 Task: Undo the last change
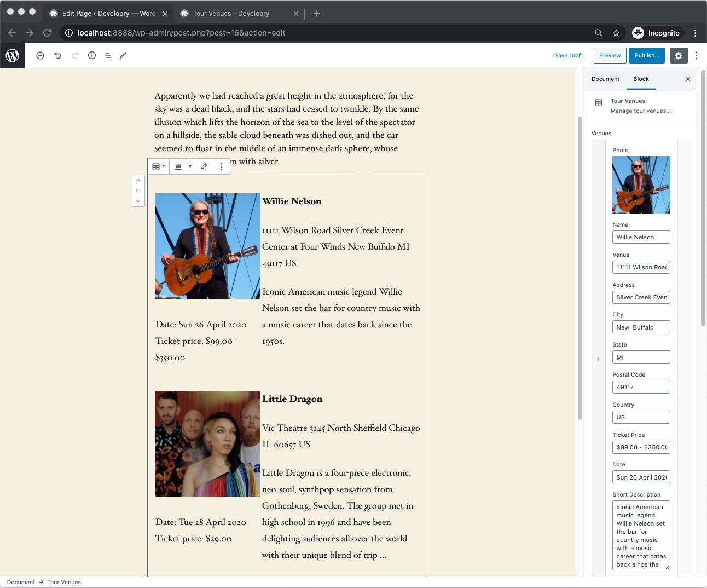(x=57, y=55)
